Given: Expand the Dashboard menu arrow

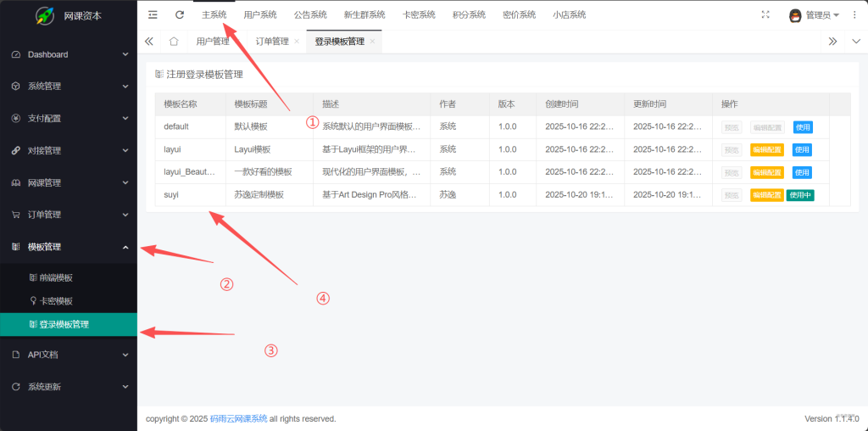Looking at the screenshot, I should point(125,54).
